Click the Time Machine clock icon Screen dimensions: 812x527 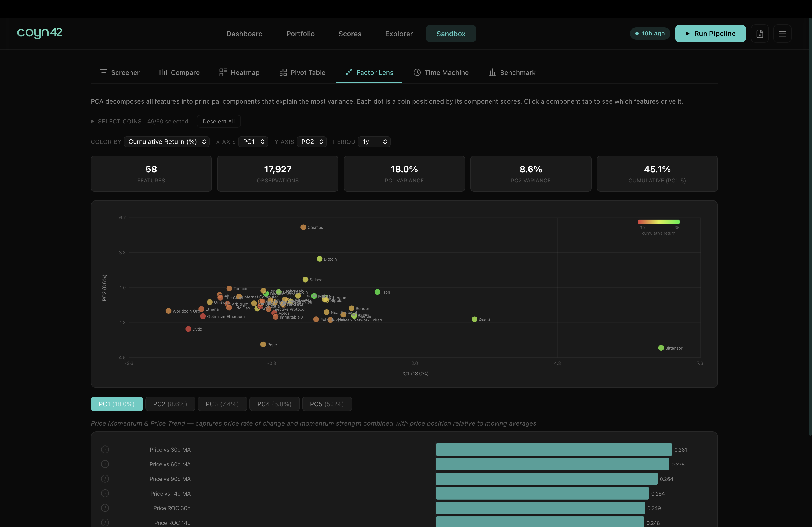(417, 72)
